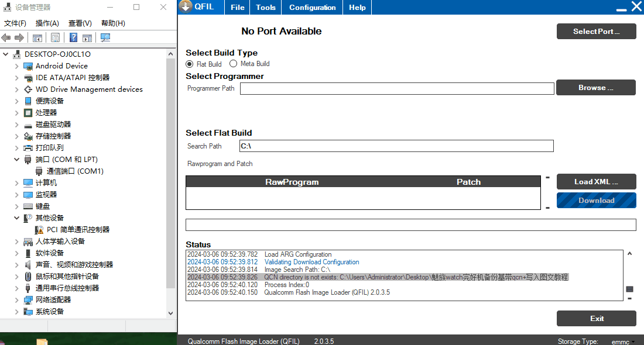Click the Download button
Screen dimensions: 644x345
[x=597, y=201]
